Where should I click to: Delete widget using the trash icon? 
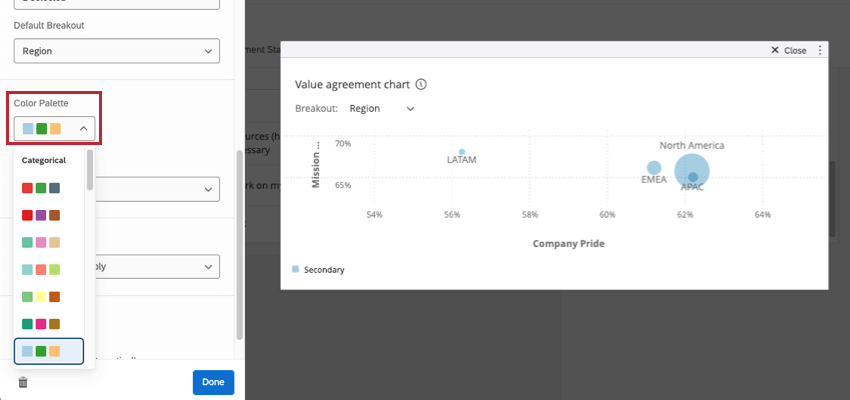click(23, 382)
